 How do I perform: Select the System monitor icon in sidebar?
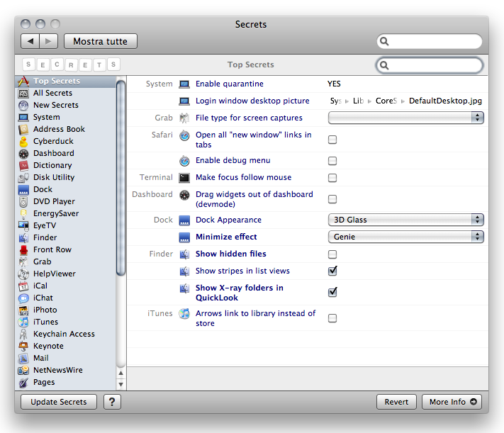[x=23, y=118]
